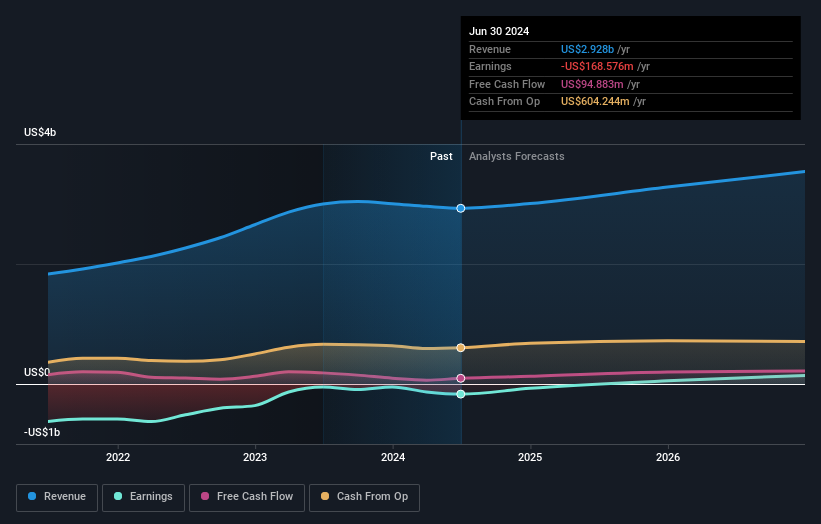The width and height of the screenshot is (821, 524).
Task: Click the US$0 y-axis label
Action: coord(37,372)
